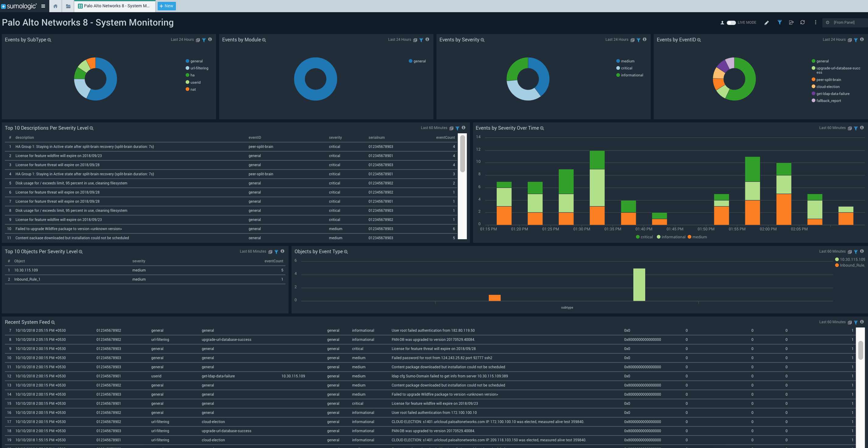Image resolution: width=868 pixels, height=448 pixels.
Task: Change Last 24 Hours on Events by Severity
Action: pos(617,40)
